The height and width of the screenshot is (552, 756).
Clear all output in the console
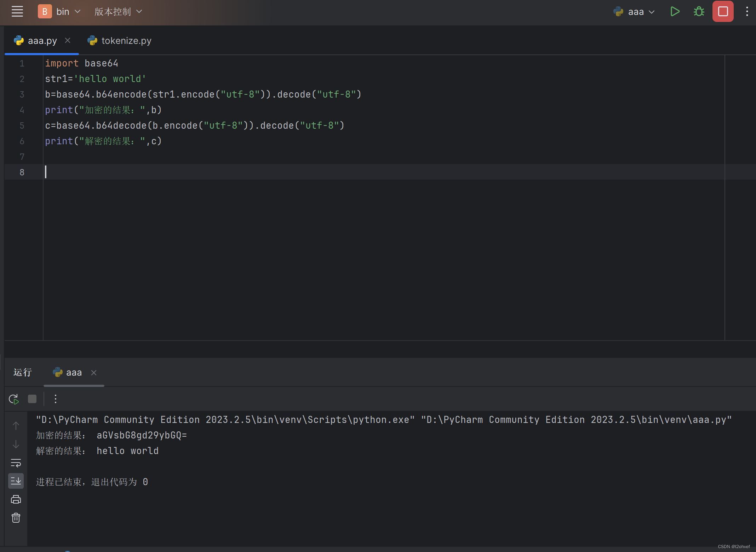(16, 518)
